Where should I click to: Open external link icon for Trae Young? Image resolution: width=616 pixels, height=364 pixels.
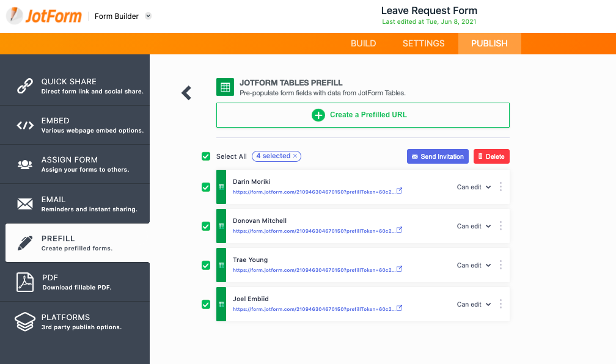point(400,269)
